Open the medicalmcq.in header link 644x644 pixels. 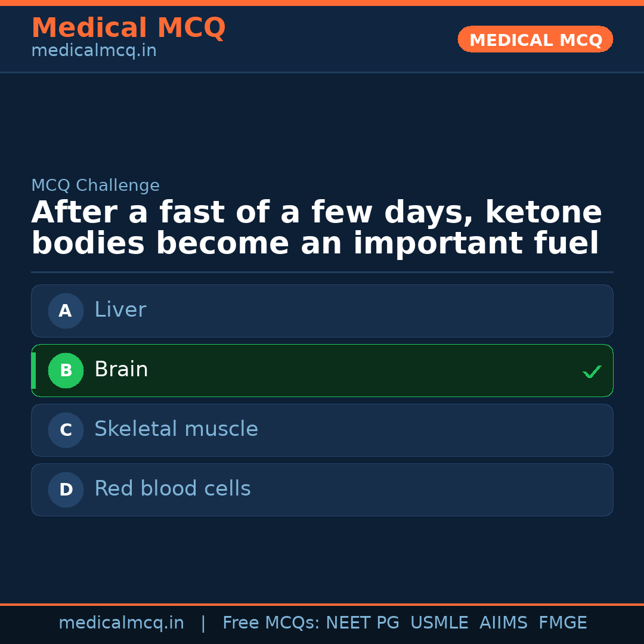click(94, 51)
